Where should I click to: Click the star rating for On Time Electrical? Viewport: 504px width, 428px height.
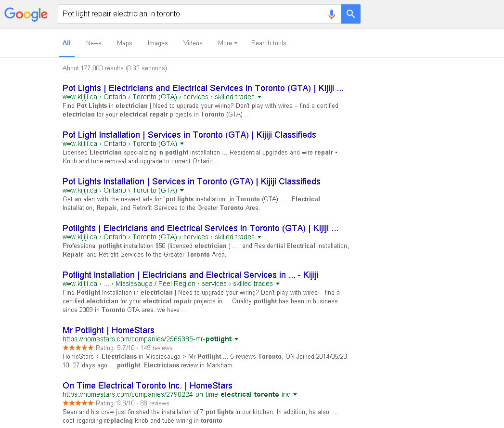tap(78, 403)
